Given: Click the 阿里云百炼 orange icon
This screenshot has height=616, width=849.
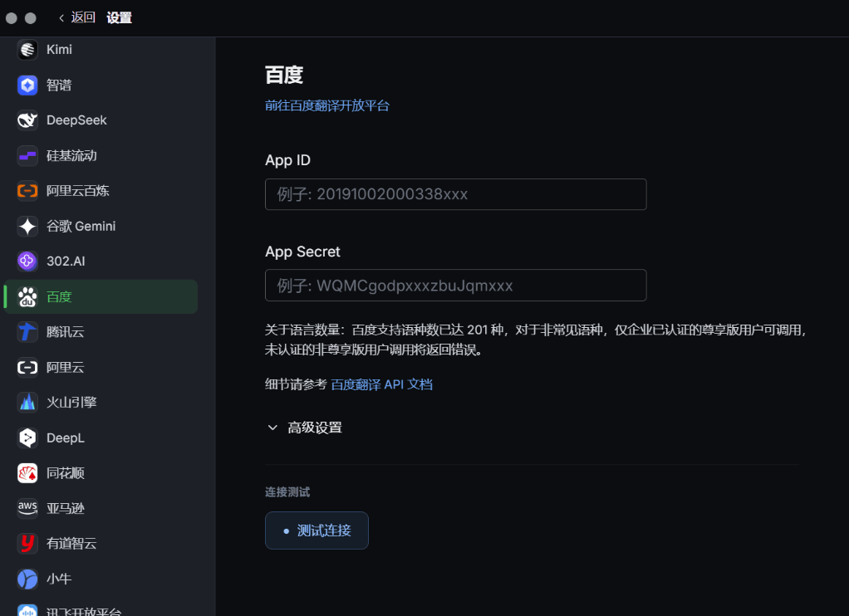Looking at the screenshot, I should [x=27, y=191].
